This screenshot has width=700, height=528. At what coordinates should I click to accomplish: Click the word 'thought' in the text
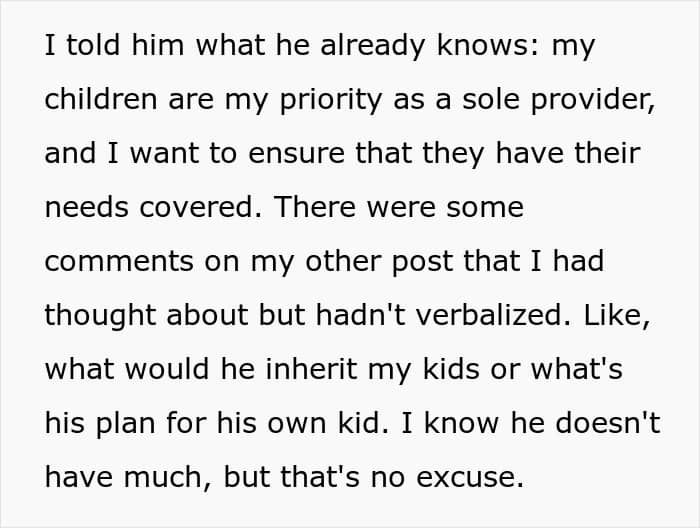point(100,316)
